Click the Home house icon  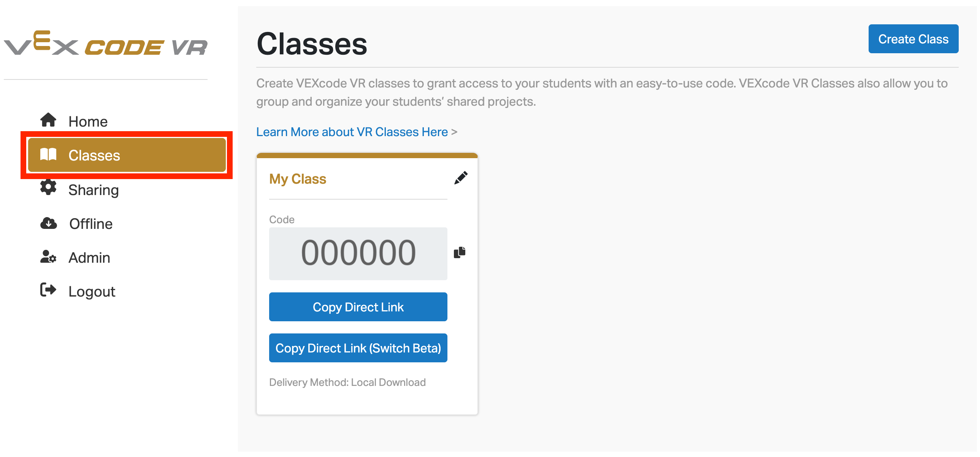(x=48, y=120)
